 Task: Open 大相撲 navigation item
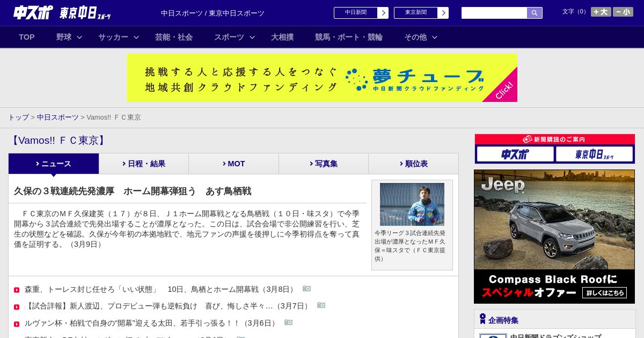pos(282,37)
